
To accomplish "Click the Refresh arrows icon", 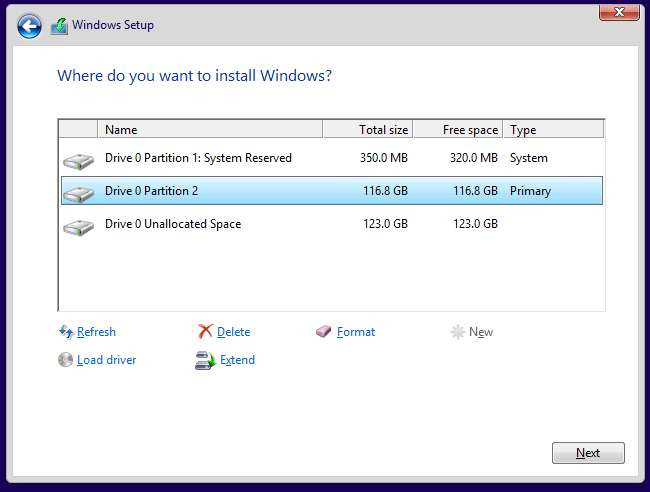I will [66, 332].
